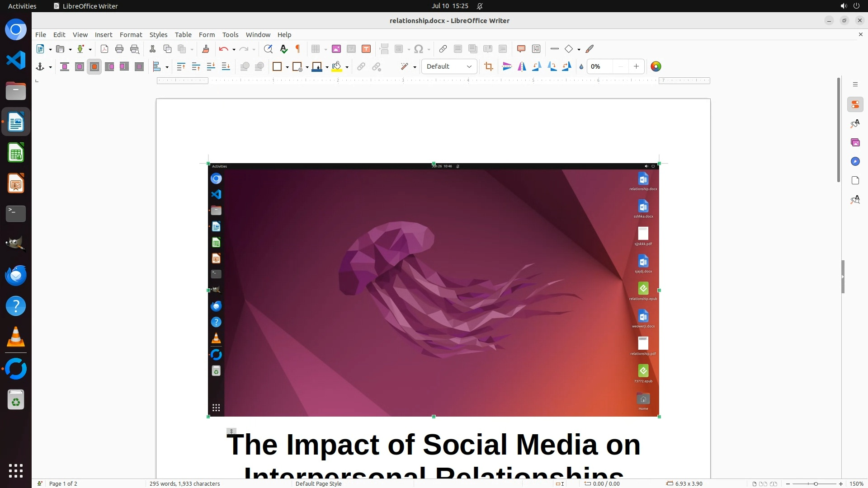Open the image mode Default dropdown
868x488 pixels.
click(449, 67)
